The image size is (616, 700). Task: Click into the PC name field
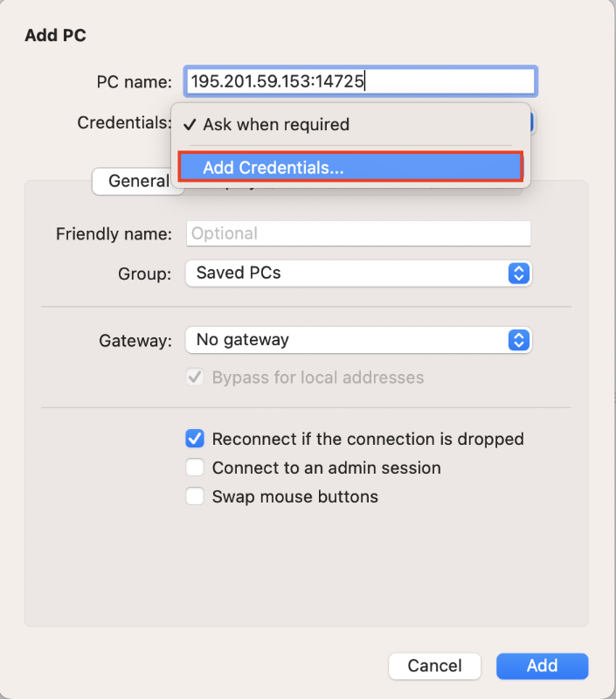pos(360,81)
